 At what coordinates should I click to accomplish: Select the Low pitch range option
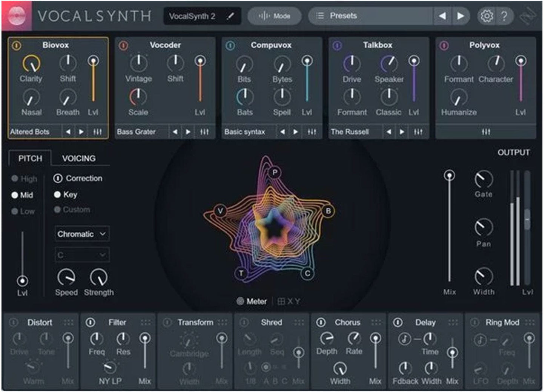tap(23, 211)
